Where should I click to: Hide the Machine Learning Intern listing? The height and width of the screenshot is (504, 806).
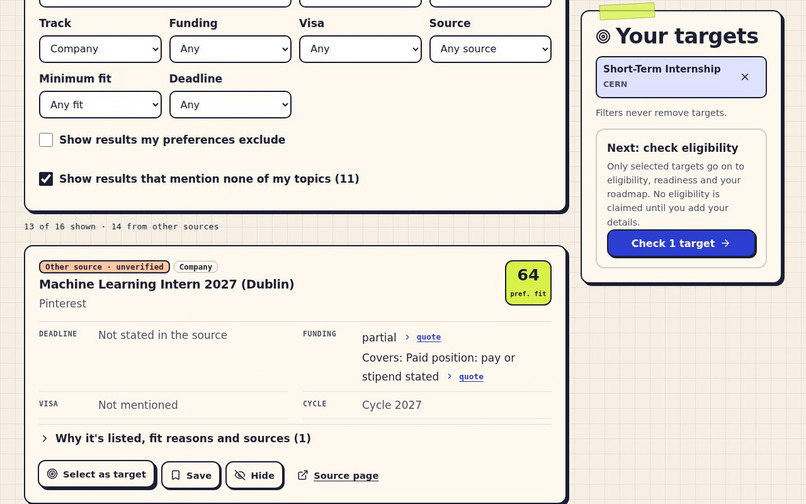click(255, 475)
